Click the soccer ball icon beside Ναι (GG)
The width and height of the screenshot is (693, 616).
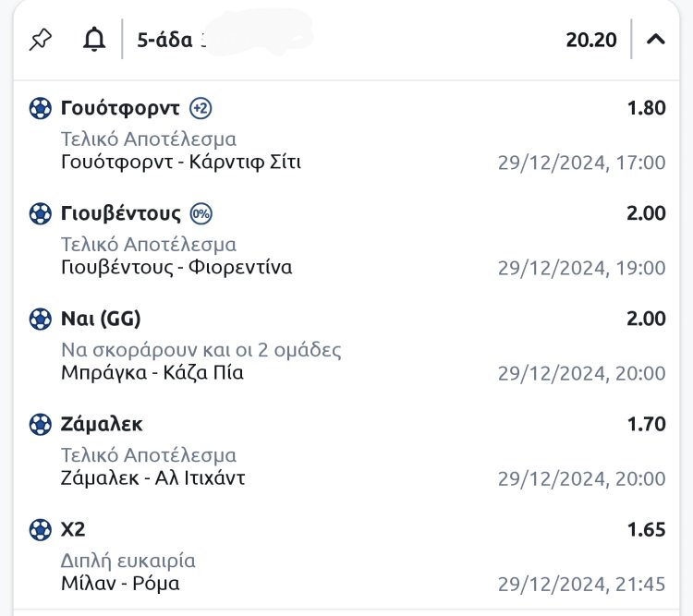click(x=41, y=320)
